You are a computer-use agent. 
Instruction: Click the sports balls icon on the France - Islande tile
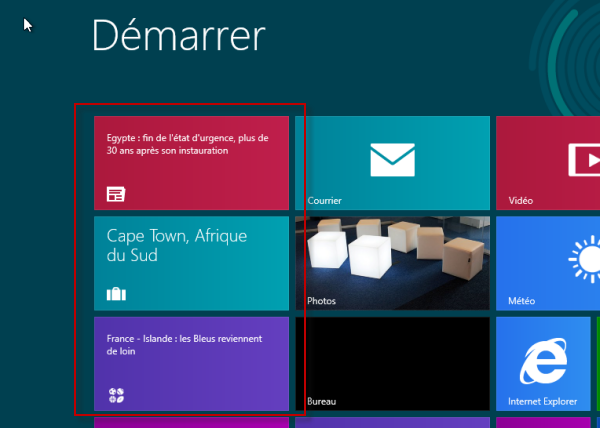click(116, 395)
